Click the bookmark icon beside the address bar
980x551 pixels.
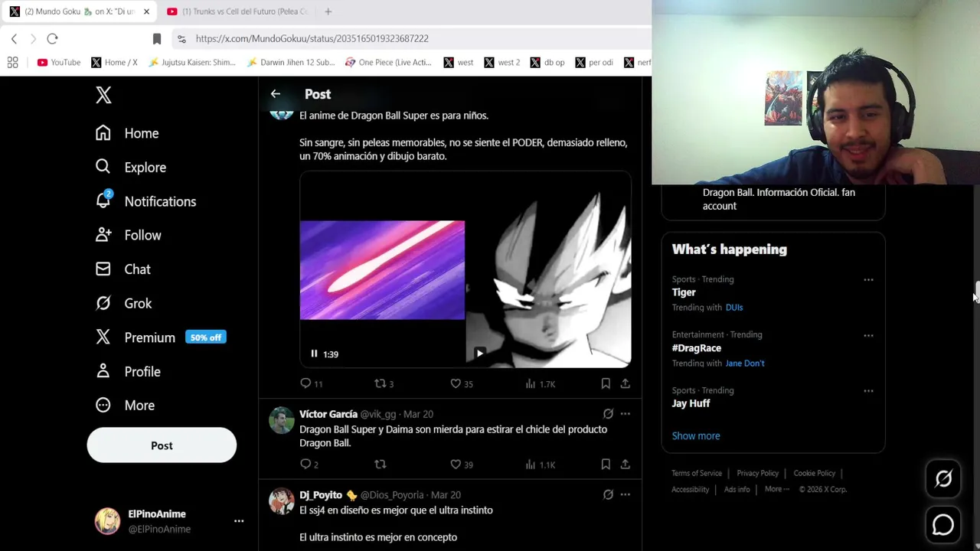157,38
